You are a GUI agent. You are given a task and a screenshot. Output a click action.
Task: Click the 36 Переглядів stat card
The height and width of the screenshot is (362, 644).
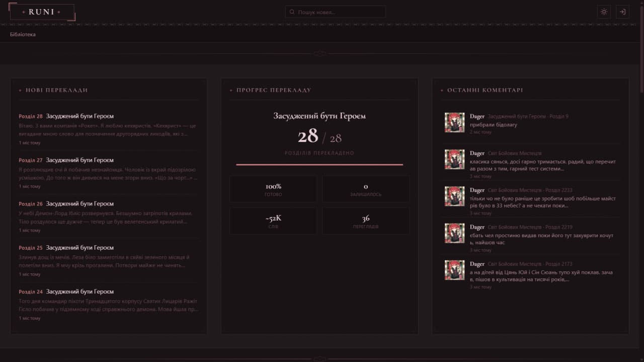366,221
